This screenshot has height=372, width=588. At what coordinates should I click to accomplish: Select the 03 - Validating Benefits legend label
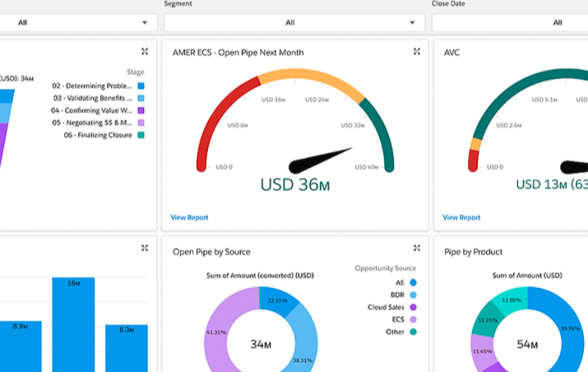[93, 98]
